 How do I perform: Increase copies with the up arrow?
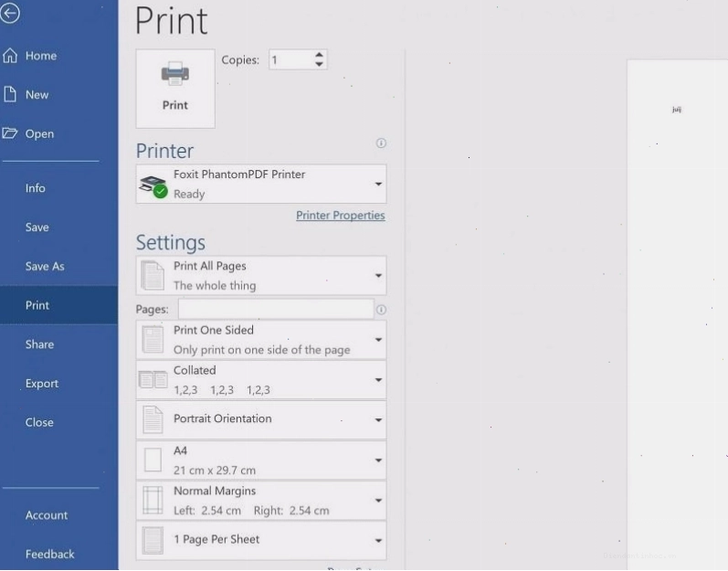click(x=319, y=55)
